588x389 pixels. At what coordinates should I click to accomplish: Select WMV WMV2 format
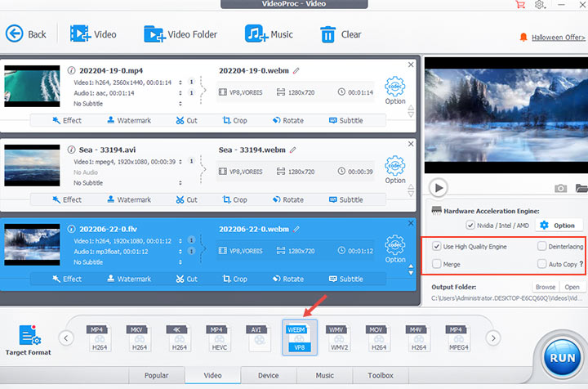(339, 338)
